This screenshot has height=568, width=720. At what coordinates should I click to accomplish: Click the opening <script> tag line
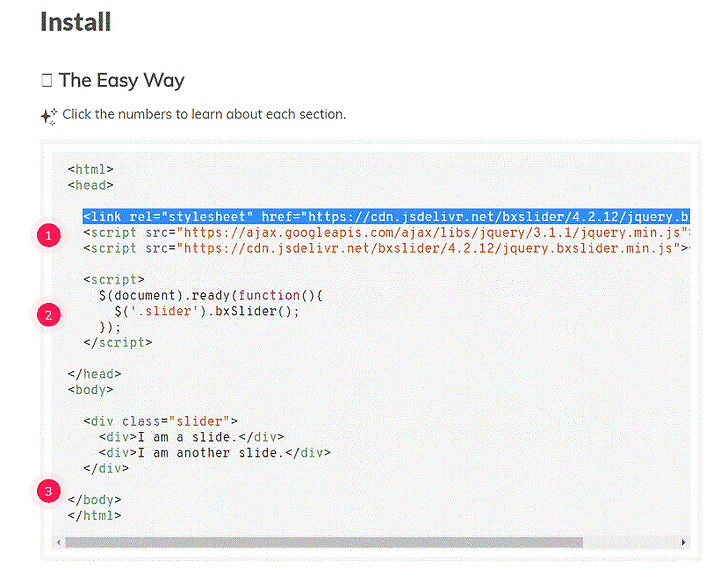pyautogui.click(x=114, y=280)
